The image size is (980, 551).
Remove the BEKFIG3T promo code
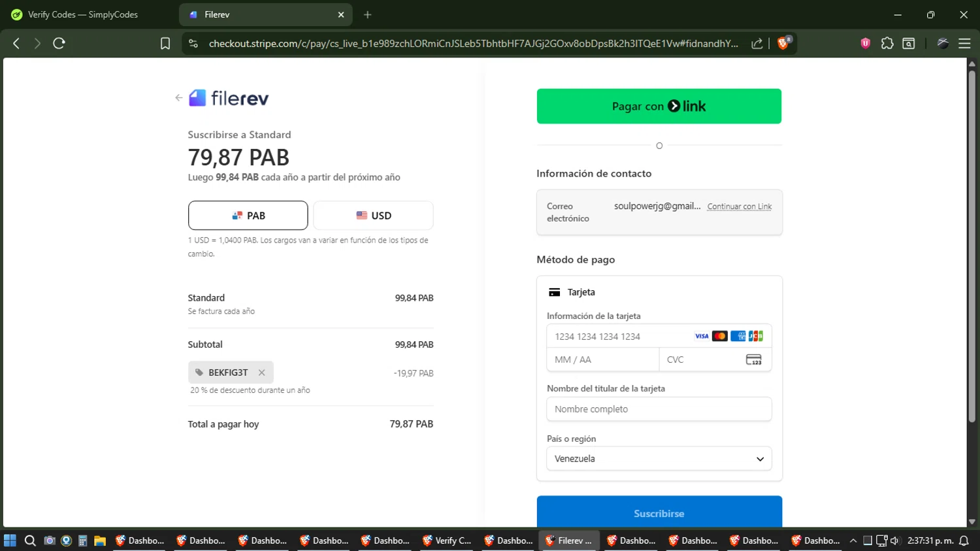tap(261, 373)
